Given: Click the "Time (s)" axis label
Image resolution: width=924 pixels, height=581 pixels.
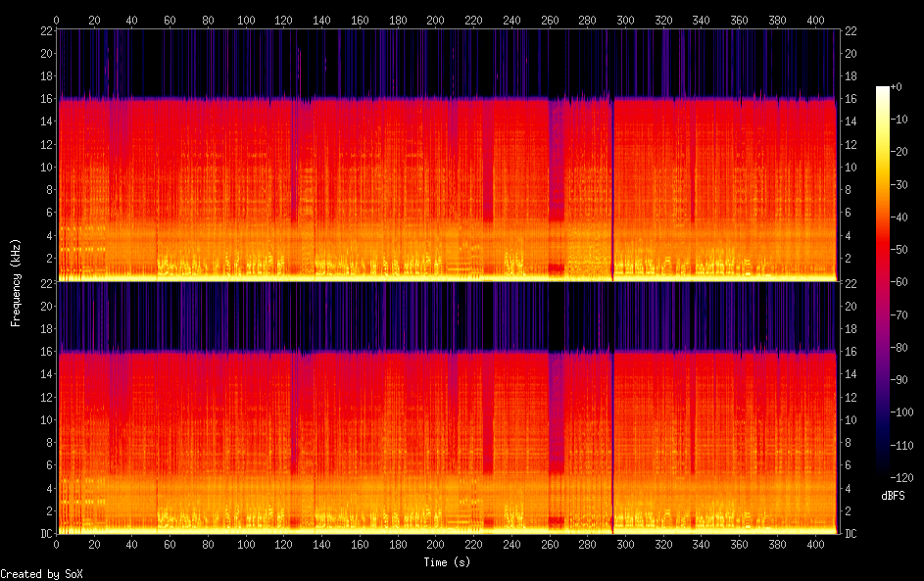Looking at the screenshot, I should pyautogui.click(x=446, y=562).
